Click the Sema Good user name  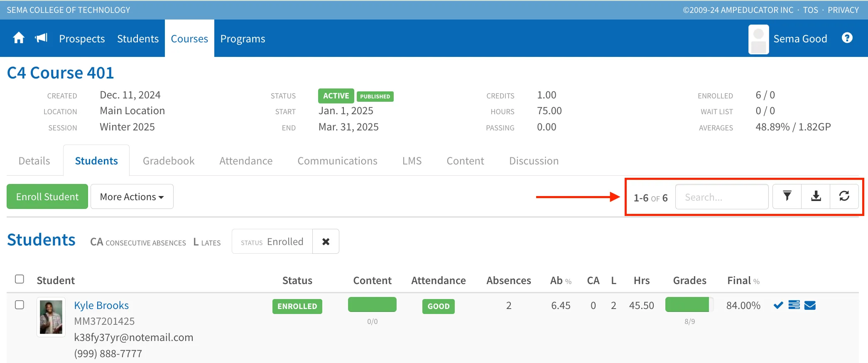click(x=800, y=39)
